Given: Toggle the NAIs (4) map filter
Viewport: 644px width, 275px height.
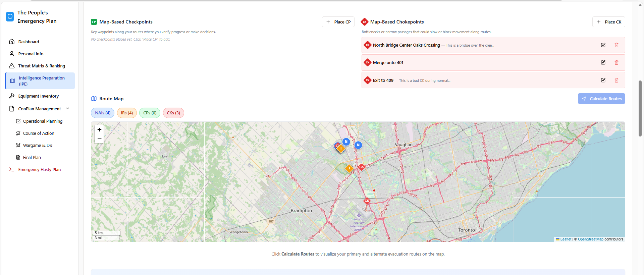Looking at the screenshot, I should coord(103,113).
